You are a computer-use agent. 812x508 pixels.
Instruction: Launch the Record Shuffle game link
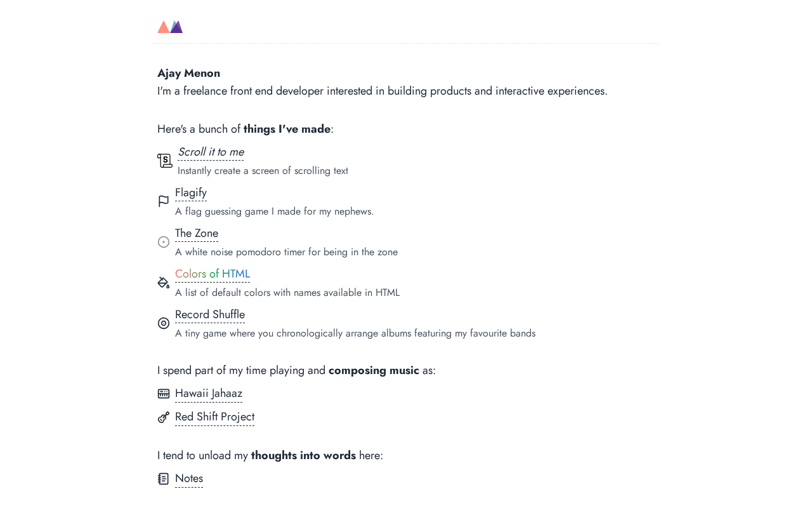click(210, 315)
